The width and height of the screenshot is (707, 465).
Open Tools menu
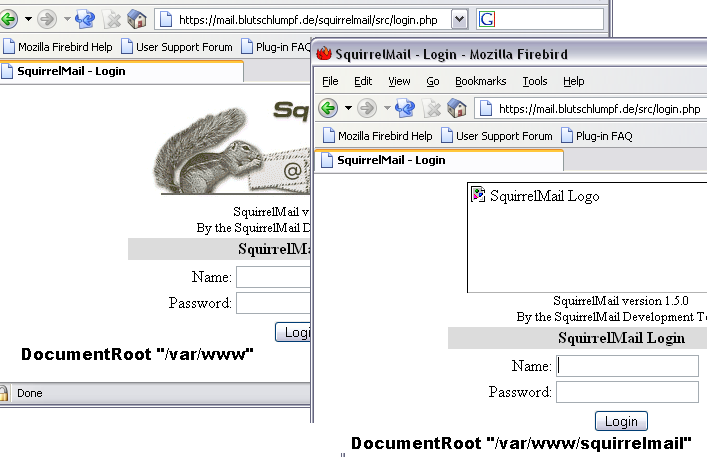click(535, 81)
